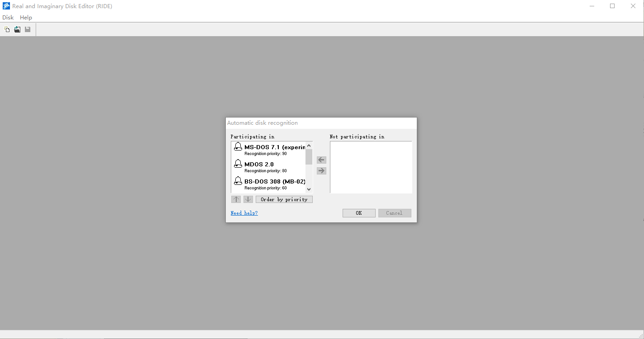Image resolution: width=644 pixels, height=339 pixels.
Task: Confirm the dialog with the OK button
Action: [358, 213]
